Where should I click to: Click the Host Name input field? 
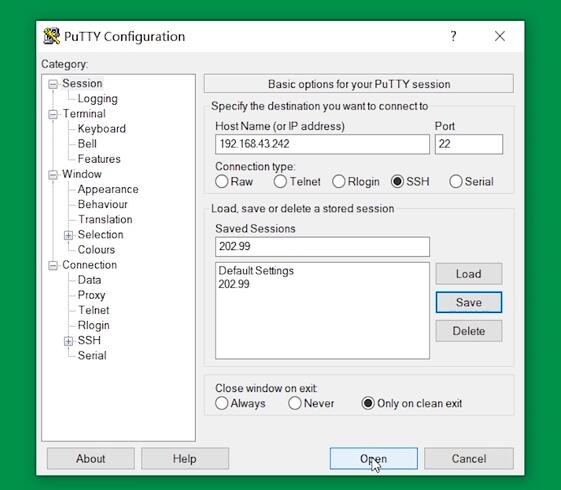click(x=322, y=144)
